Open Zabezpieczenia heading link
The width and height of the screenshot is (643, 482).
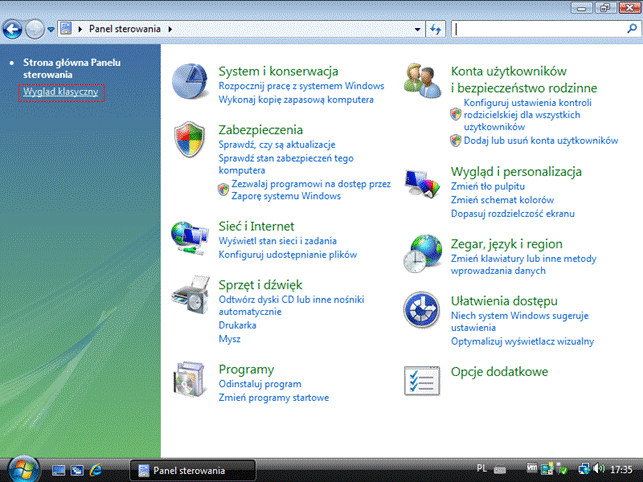260,130
